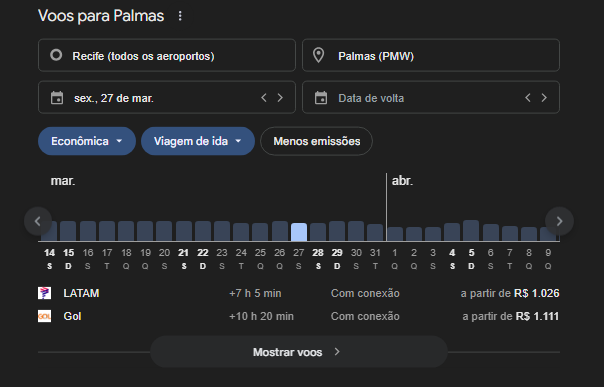Select the price bar for March 18

pos(126,231)
